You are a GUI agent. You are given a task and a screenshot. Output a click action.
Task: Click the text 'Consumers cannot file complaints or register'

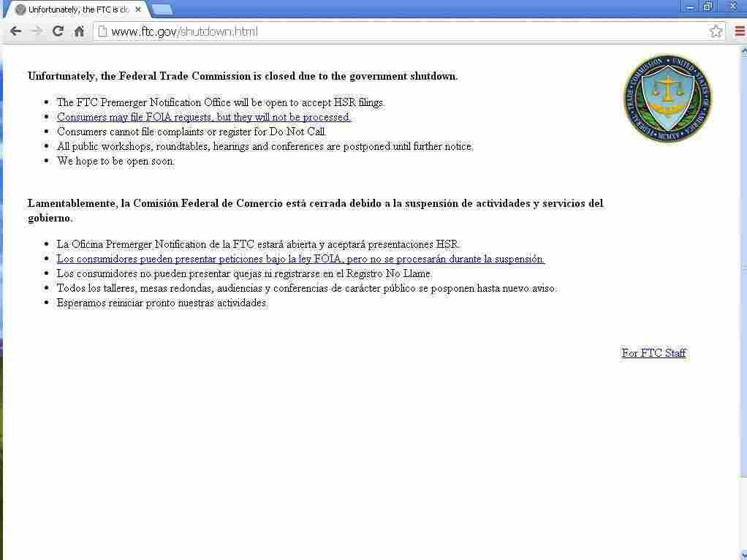(x=192, y=132)
